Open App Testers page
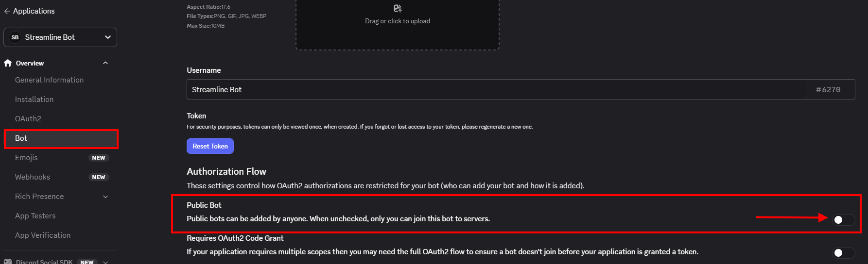 35,216
